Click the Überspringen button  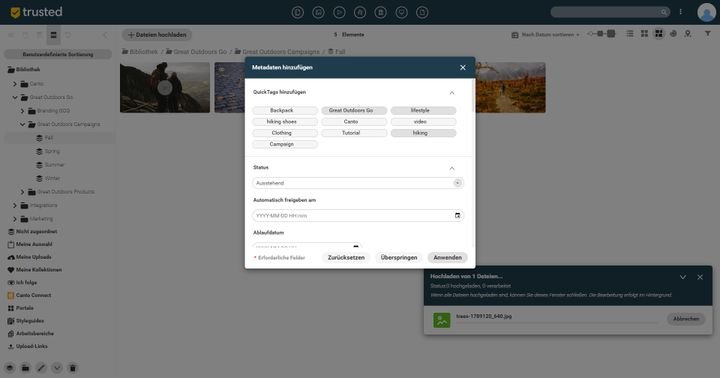click(x=399, y=258)
